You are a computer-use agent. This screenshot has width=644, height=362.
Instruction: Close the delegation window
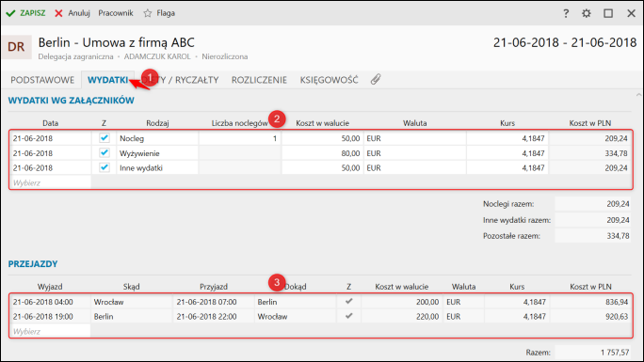[x=631, y=13]
